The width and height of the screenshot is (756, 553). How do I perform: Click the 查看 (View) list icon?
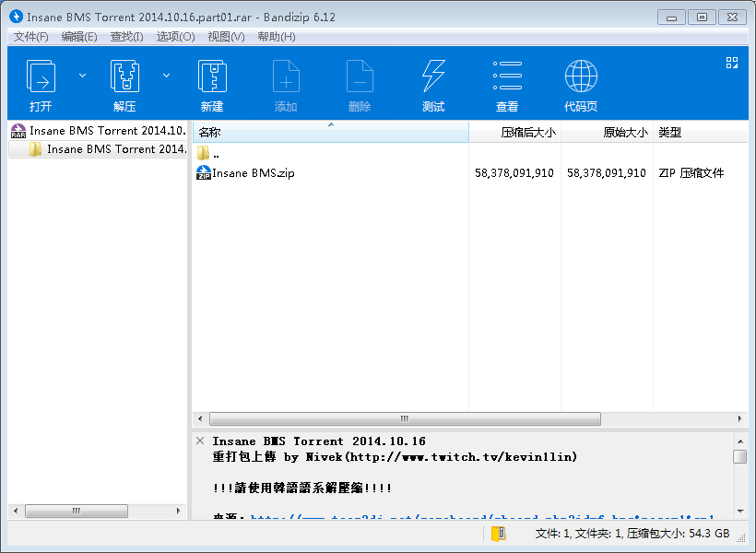tap(507, 76)
